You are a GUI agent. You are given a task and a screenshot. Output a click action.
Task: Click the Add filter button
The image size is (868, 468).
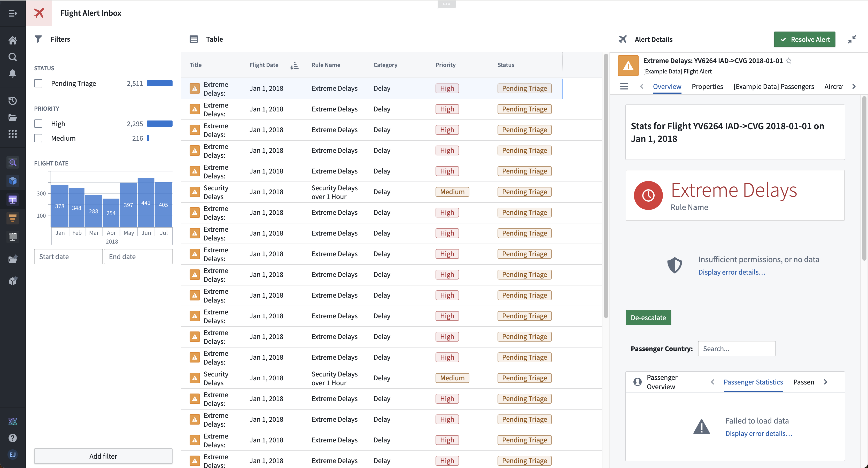pyautogui.click(x=103, y=456)
